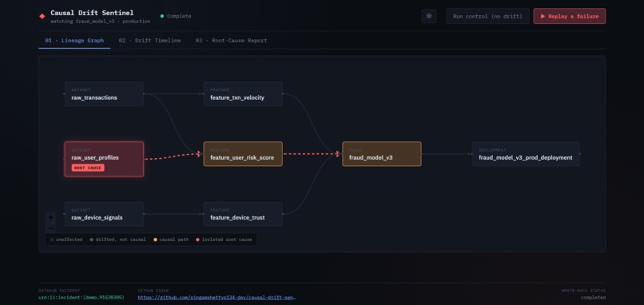Click the 'isolated root cause' legend label
This screenshot has width=644, height=305.
click(x=227, y=240)
